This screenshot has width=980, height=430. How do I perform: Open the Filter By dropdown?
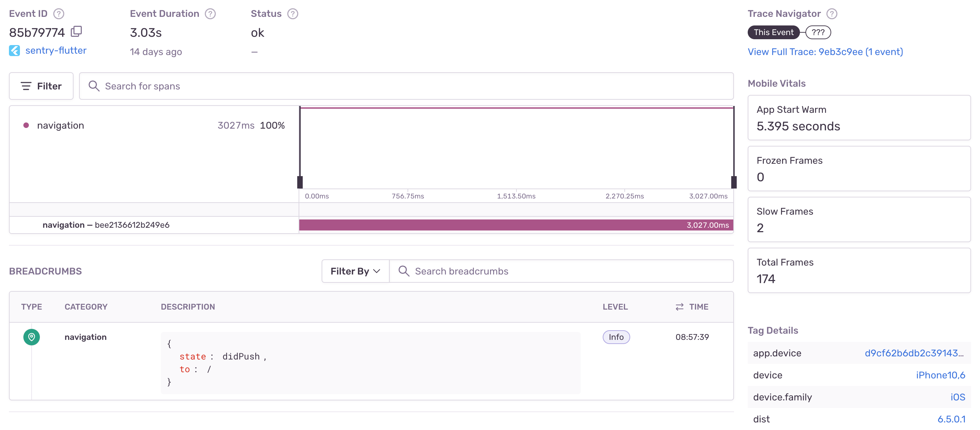coord(355,271)
